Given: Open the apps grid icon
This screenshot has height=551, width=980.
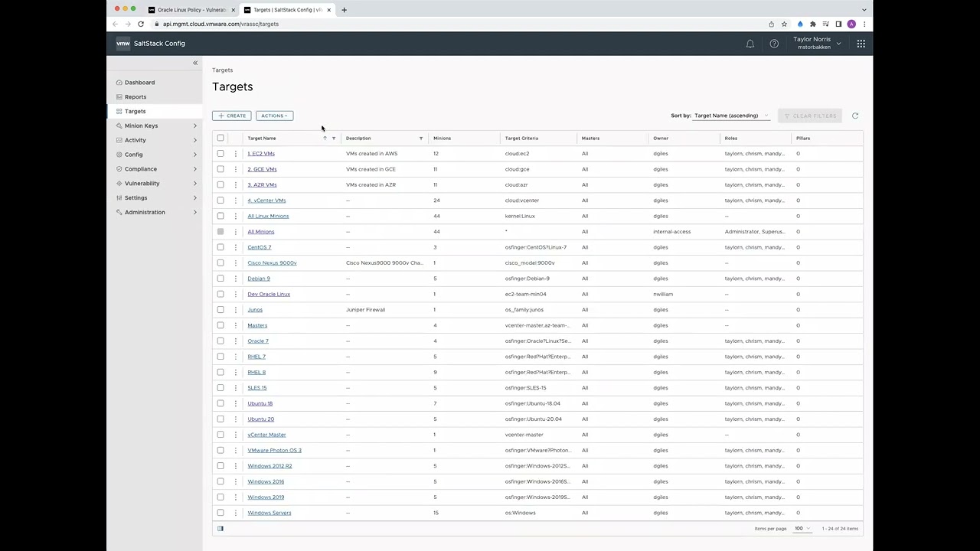Looking at the screenshot, I should click(x=861, y=44).
